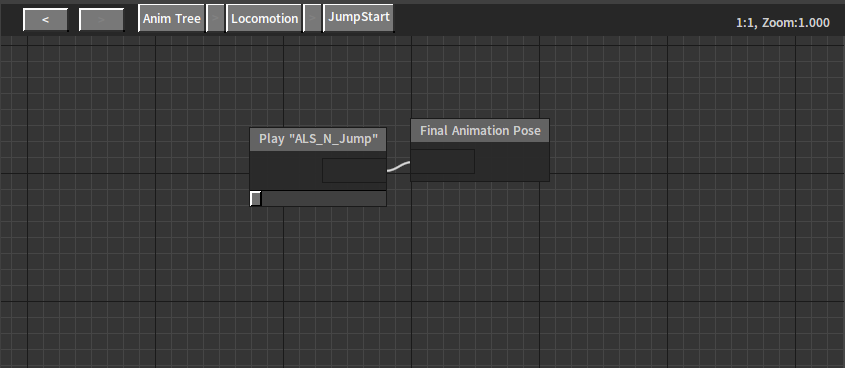This screenshot has height=368, width=845.
Task: Click the breadcrumb separator after Anim Tree
Action: pos(216,19)
